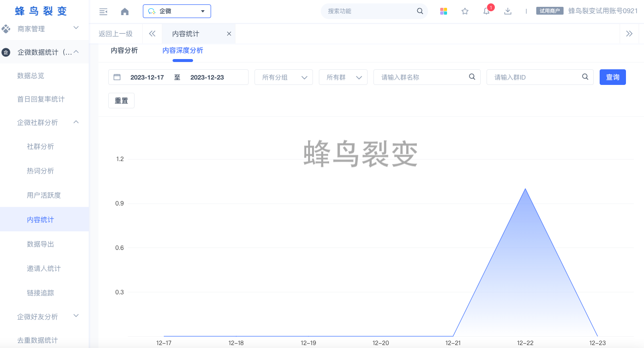This screenshot has width=644, height=348.
Task: Open the 企微 platform dropdown
Action: (176, 11)
